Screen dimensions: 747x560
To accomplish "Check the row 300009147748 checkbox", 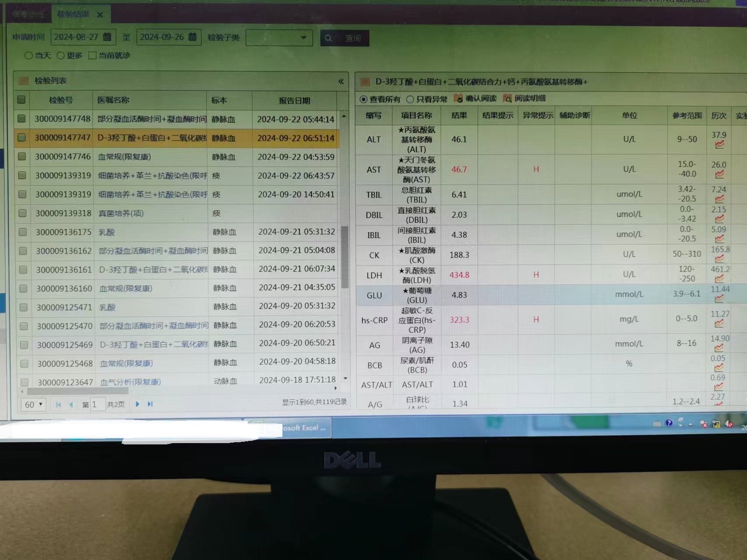I will (21, 119).
